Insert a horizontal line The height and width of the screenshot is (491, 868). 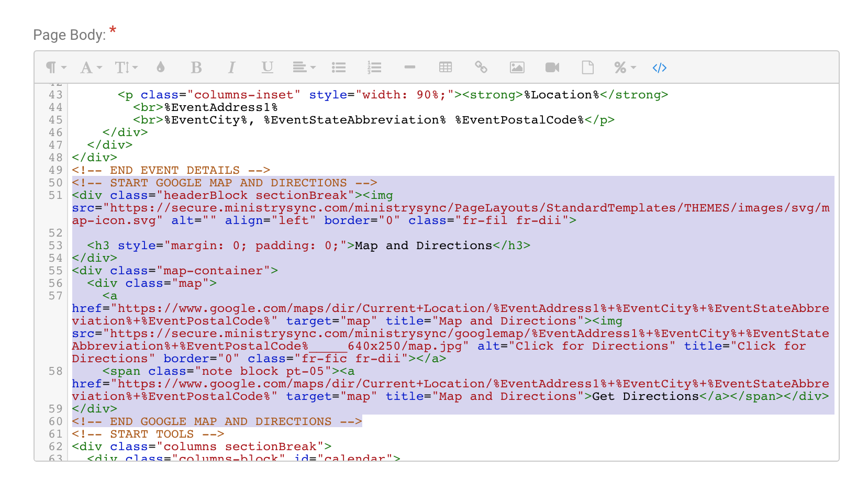[410, 68]
